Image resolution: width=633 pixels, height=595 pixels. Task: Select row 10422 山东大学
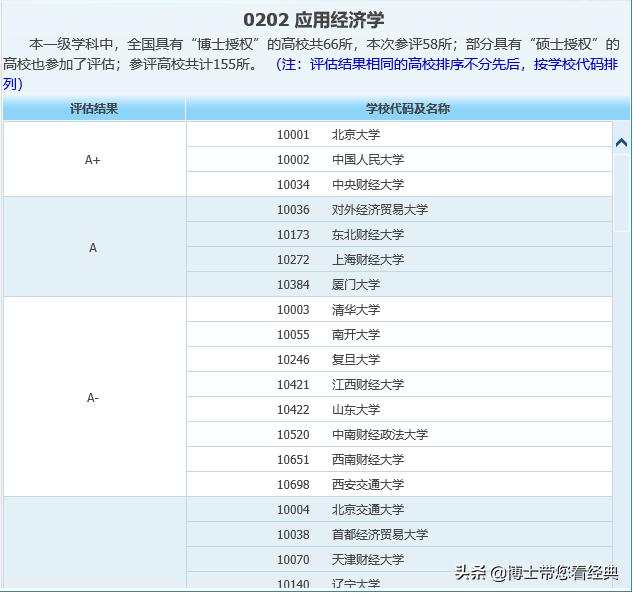pyautogui.click(x=399, y=410)
